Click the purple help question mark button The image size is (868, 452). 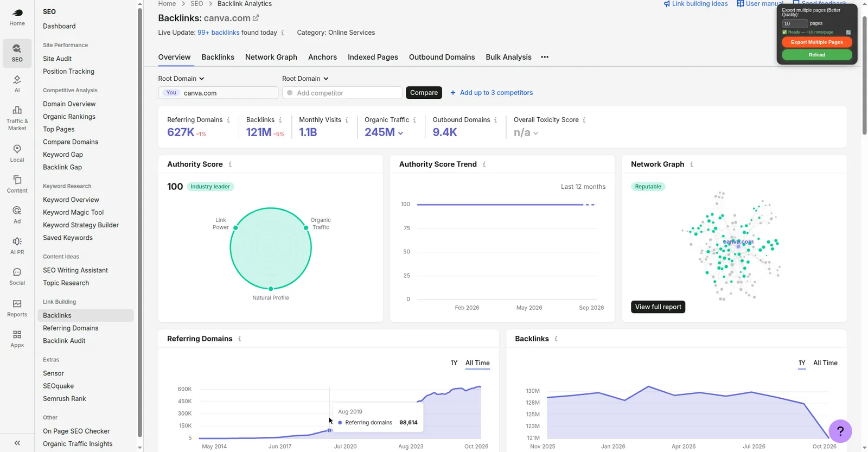coord(840,431)
